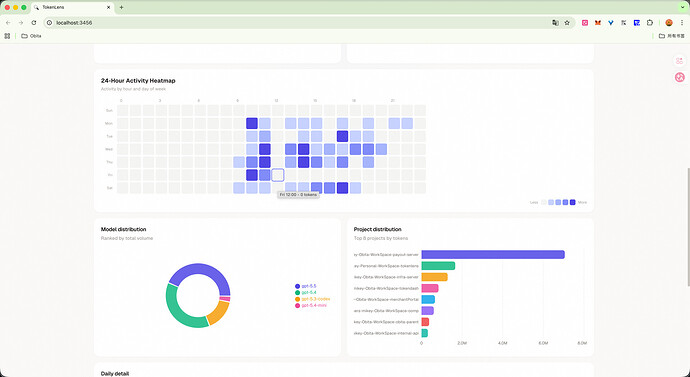Viewport: 690px width, 377px height.
Task: Click the orange infra-server bar
Action: pyautogui.click(x=434, y=277)
